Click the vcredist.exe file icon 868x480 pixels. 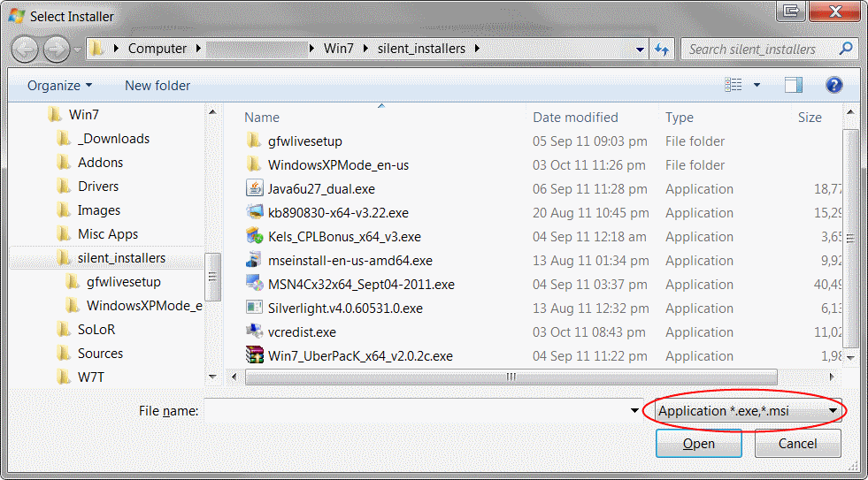pyautogui.click(x=254, y=331)
